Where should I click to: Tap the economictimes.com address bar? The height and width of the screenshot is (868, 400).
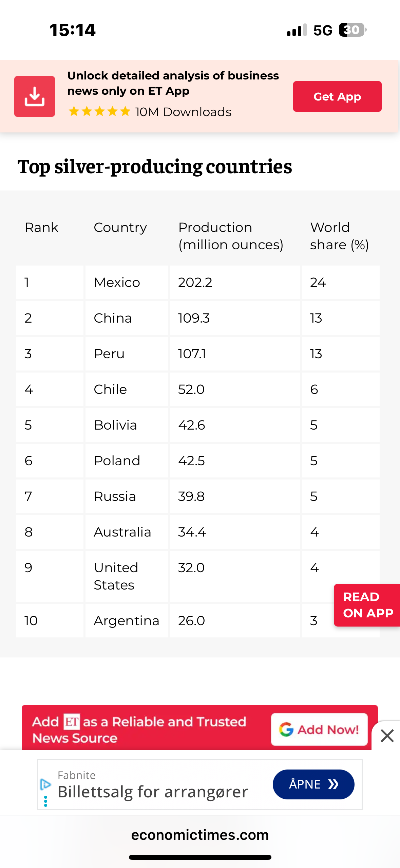pos(200,835)
